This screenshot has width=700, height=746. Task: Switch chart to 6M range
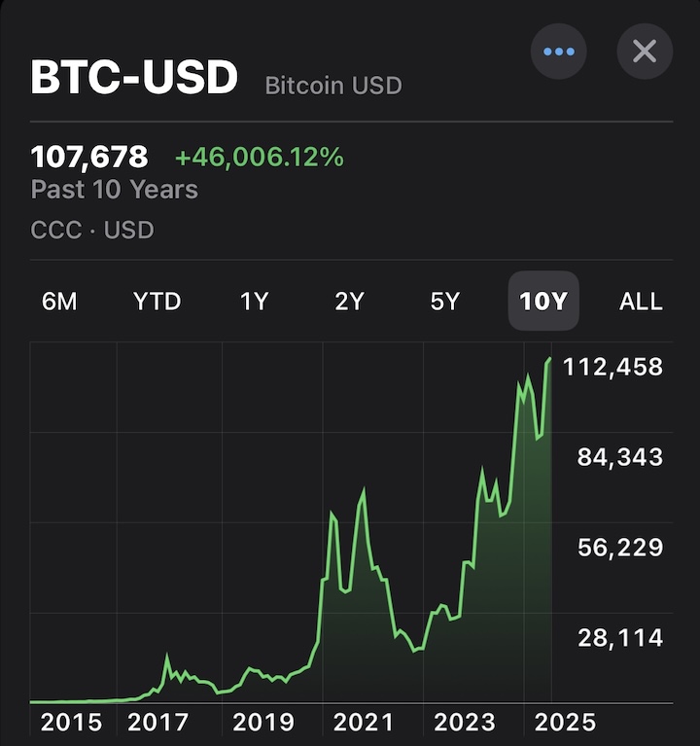(58, 302)
